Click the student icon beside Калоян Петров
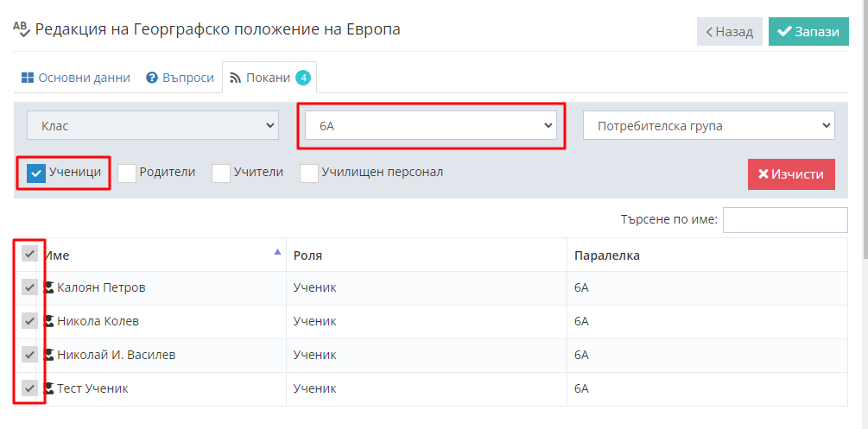The height and width of the screenshot is (429, 868). pos(49,287)
